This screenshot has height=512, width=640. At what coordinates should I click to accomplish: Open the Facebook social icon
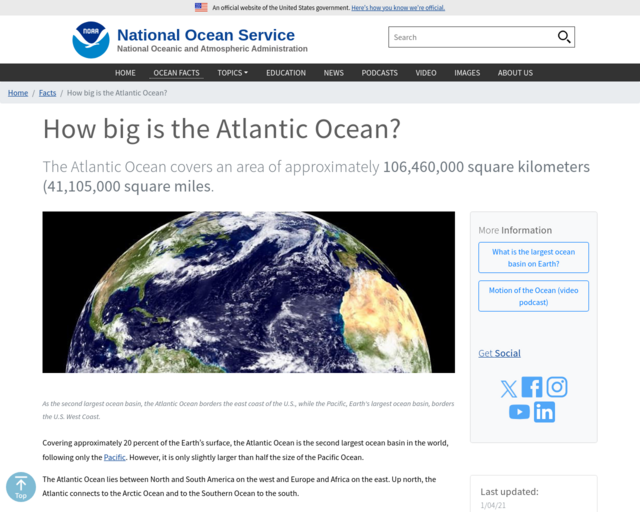click(x=532, y=387)
